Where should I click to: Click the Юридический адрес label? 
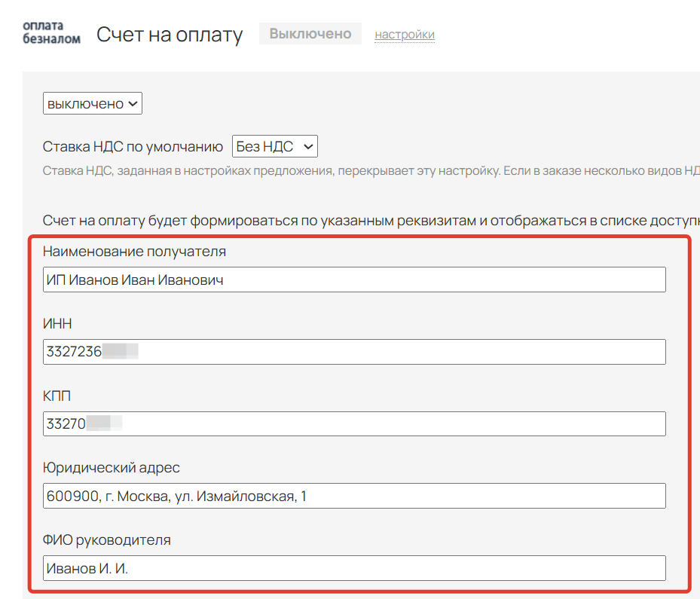112,468
